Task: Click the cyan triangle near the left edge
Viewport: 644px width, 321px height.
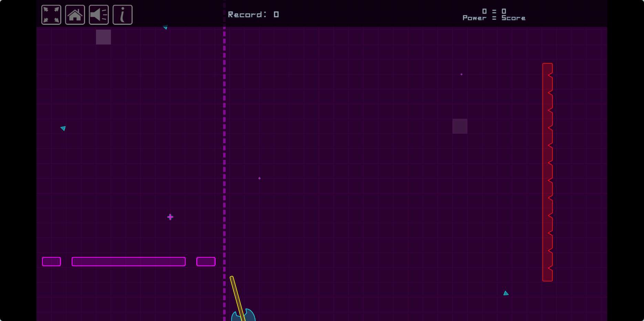Action: tap(63, 128)
